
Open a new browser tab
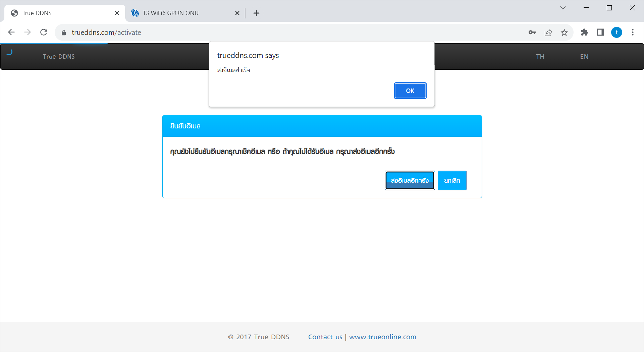pos(256,13)
